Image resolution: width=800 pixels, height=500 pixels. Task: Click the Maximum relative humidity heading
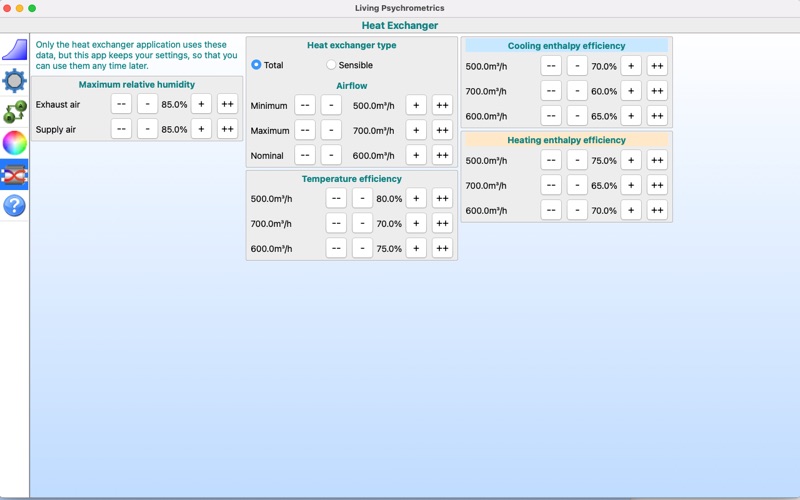tap(137, 85)
